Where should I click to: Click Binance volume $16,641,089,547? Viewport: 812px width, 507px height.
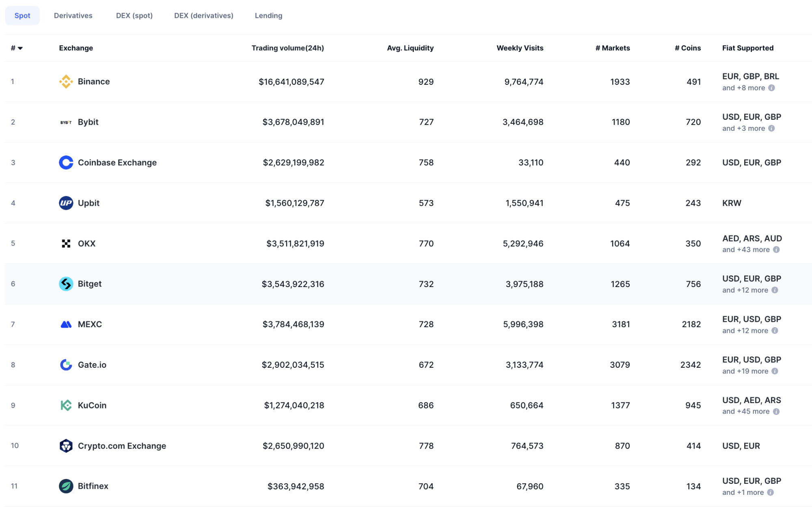292,82
